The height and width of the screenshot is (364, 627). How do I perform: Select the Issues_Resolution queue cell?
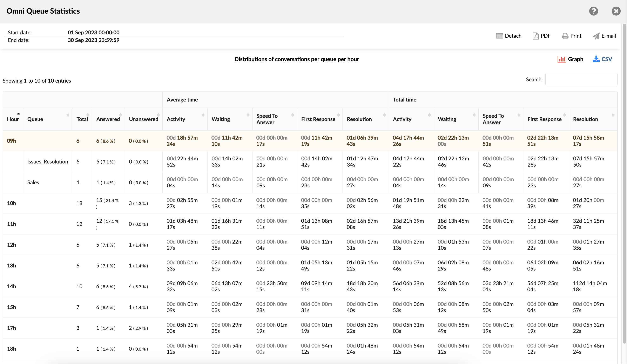(x=48, y=162)
